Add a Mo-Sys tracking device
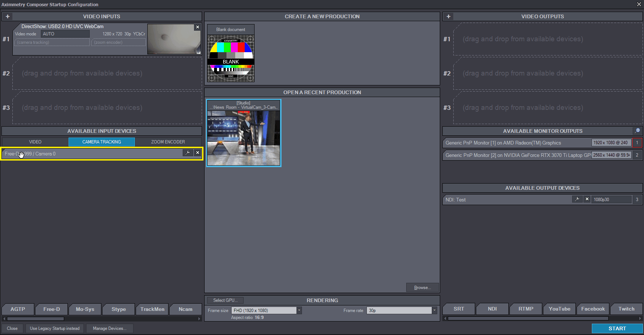The width and height of the screenshot is (644, 335). coord(85,309)
